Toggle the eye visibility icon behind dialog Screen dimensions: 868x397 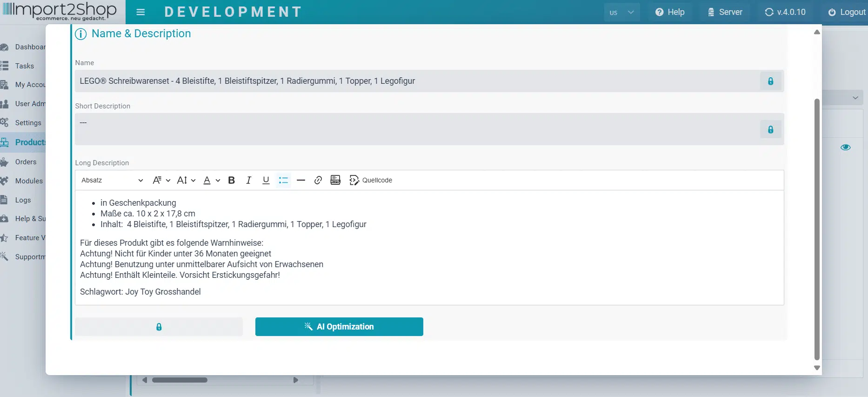click(x=846, y=148)
